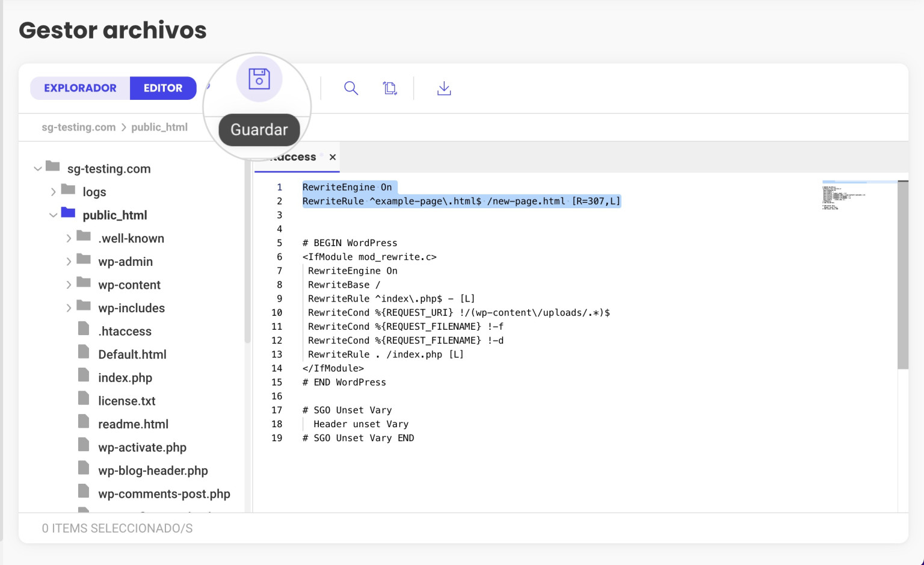Click the download arrow icon in toolbar
Image resolution: width=924 pixels, height=565 pixels.
point(444,88)
